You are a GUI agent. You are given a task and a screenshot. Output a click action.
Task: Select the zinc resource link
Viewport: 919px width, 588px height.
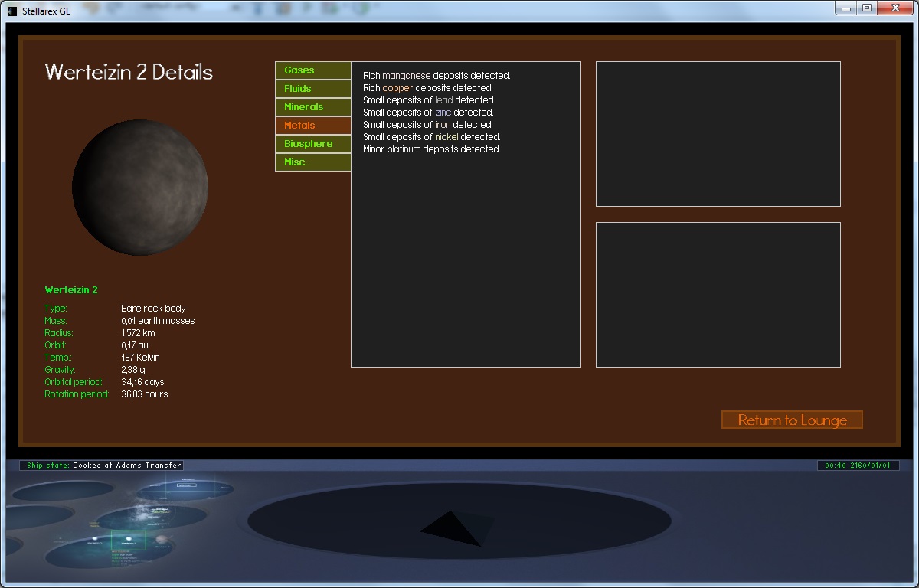pos(443,113)
